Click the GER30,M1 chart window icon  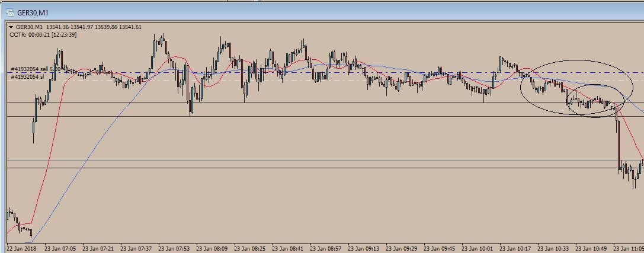coord(10,13)
